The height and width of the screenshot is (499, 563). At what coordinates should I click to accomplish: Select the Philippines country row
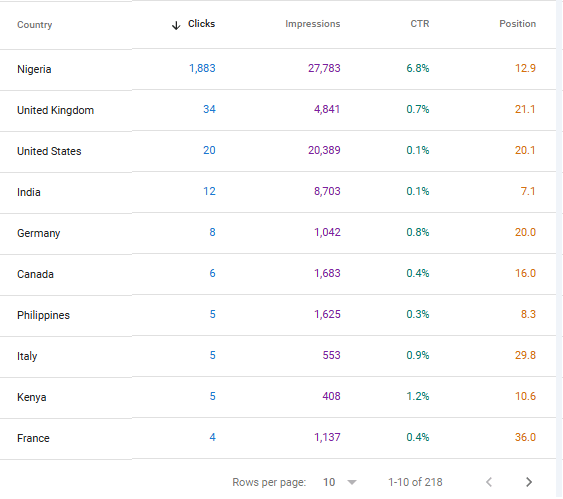[x=278, y=315]
